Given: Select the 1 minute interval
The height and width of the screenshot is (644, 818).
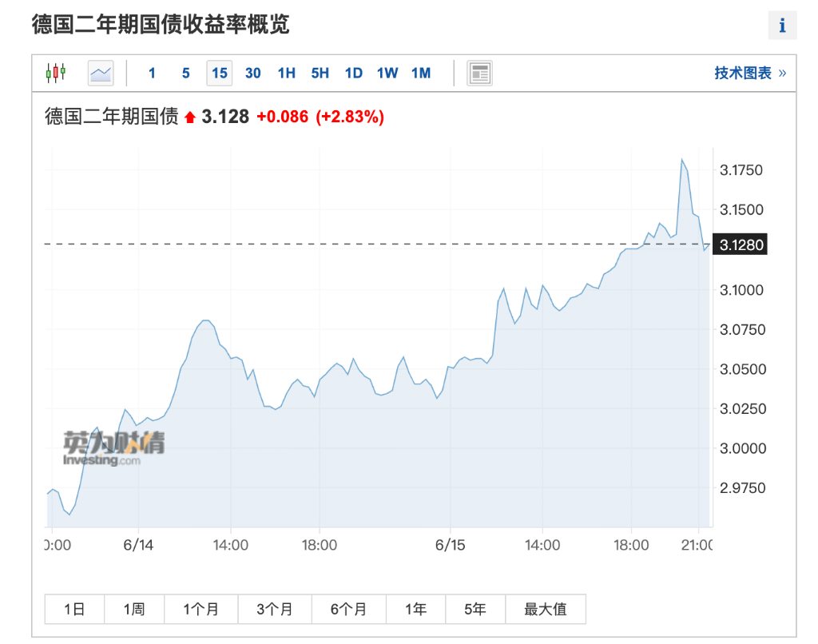Looking at the screenshot, I should tap(152, 73).
